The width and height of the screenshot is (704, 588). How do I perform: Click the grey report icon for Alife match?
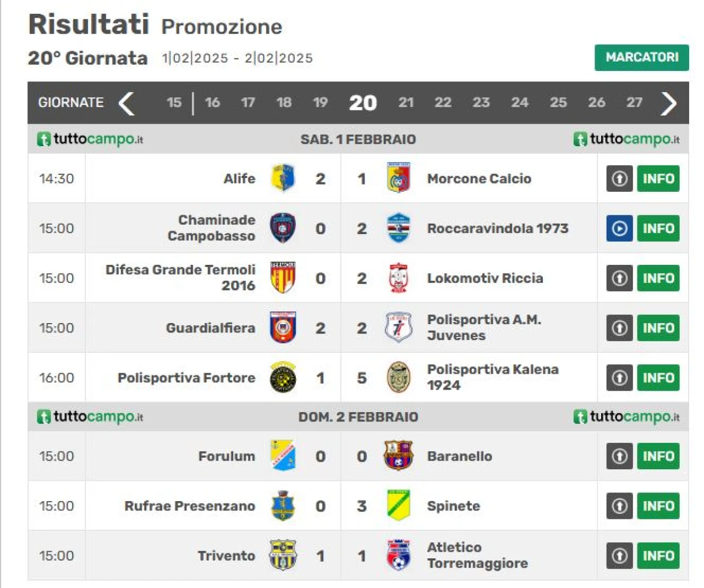pyautogui.click(x=619, y=179)
